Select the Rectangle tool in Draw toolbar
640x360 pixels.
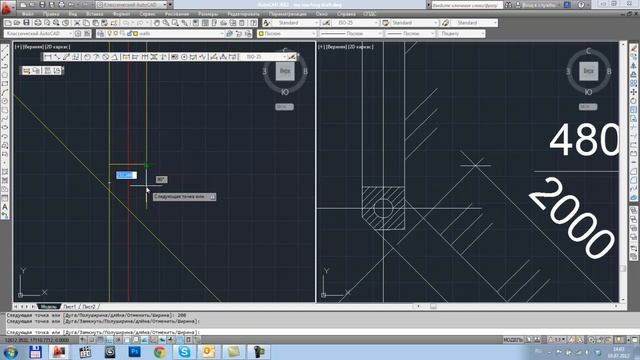pyautogui.click(x=5, y=84)
